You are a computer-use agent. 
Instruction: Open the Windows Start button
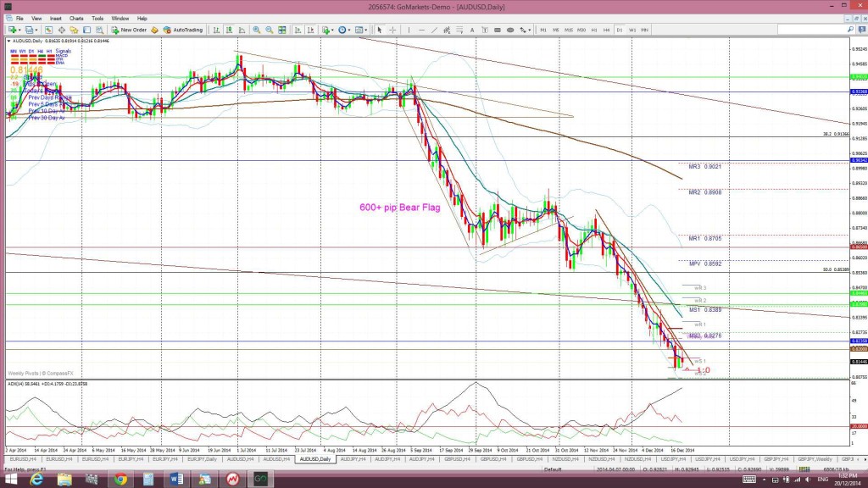click(10, 480)
